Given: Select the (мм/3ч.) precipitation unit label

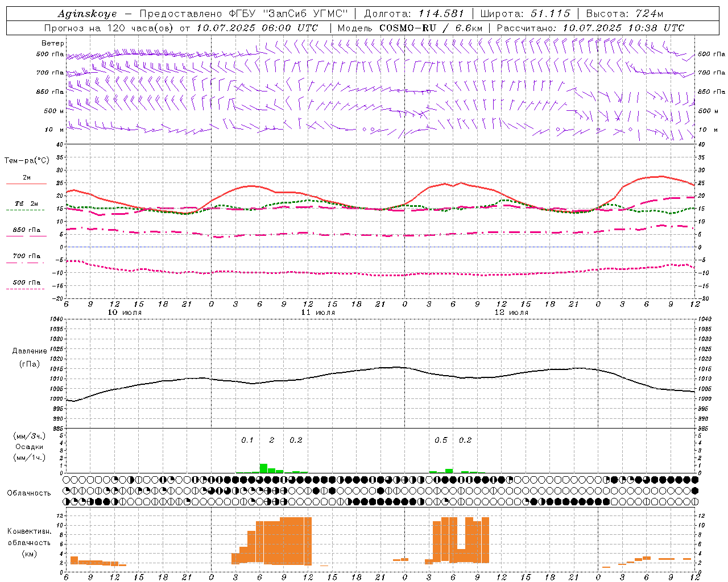Looking at the screenshot, I should tap(30, 436).
